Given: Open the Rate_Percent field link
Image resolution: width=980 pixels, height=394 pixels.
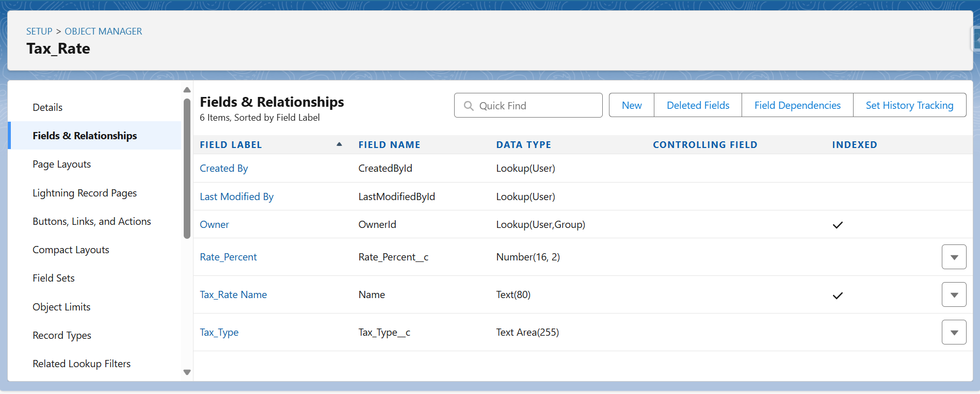Looking at the screenshot, I should [228, 257].
